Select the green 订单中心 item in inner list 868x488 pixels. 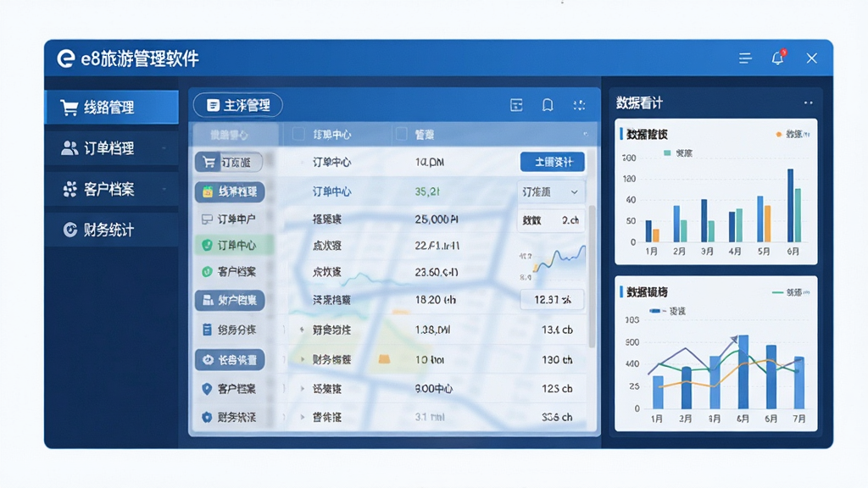coord(234,245)
